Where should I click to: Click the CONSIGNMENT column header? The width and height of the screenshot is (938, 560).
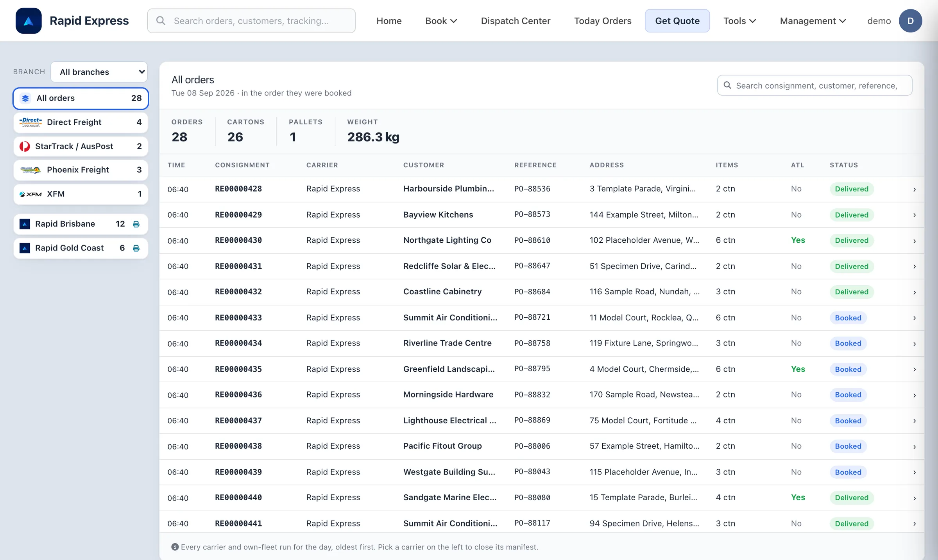tap(242, 165)
